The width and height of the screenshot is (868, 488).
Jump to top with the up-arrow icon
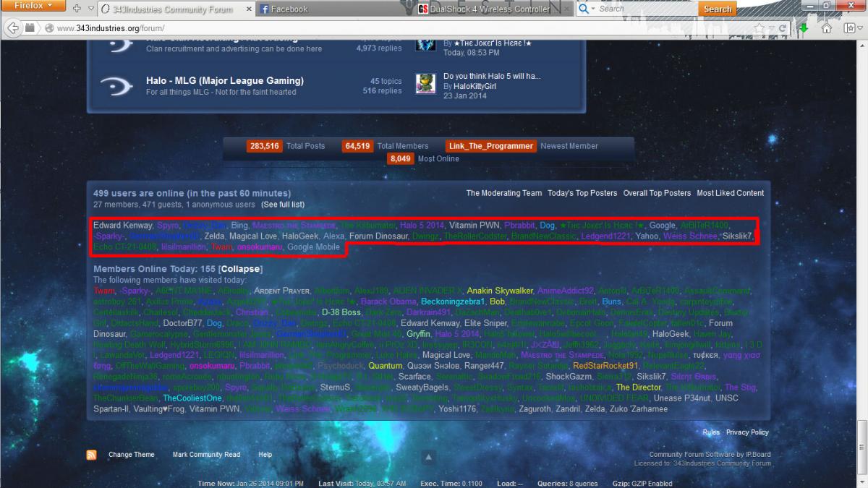pyautogui.click(x=428, y=457)
